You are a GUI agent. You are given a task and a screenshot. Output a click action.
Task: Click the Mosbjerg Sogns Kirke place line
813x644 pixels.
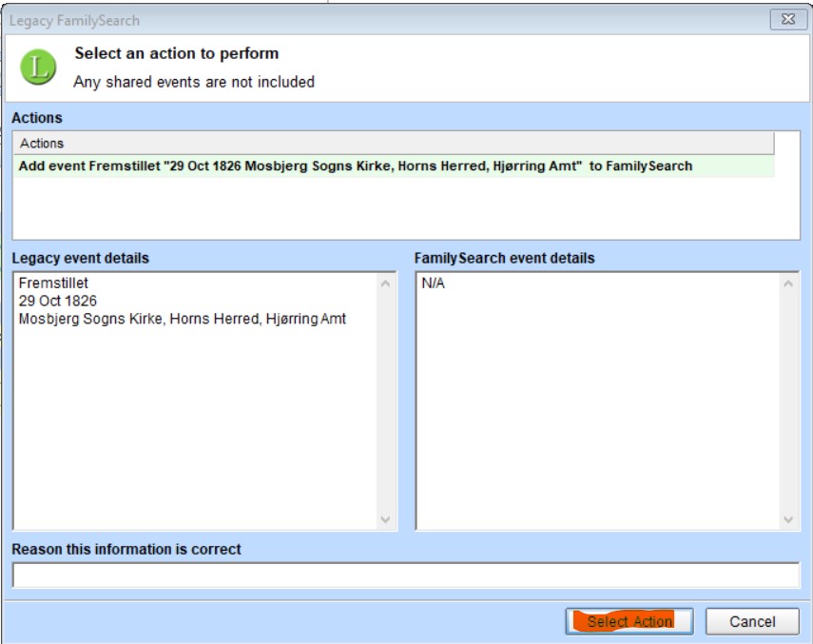182,319
